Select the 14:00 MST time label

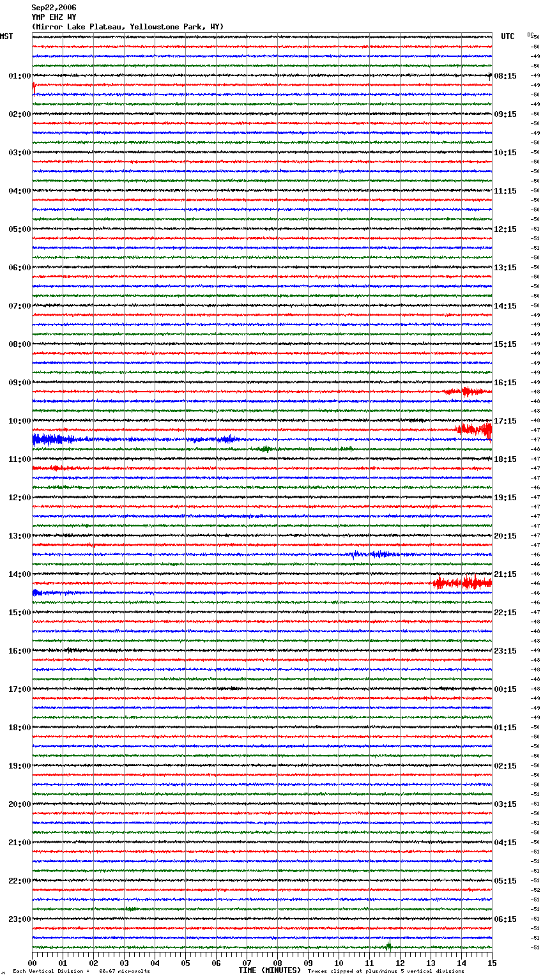(x=20, y=574)
